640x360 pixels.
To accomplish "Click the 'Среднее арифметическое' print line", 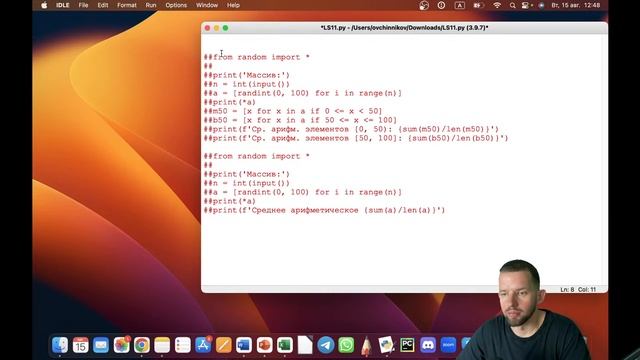I will click(324, 210).
